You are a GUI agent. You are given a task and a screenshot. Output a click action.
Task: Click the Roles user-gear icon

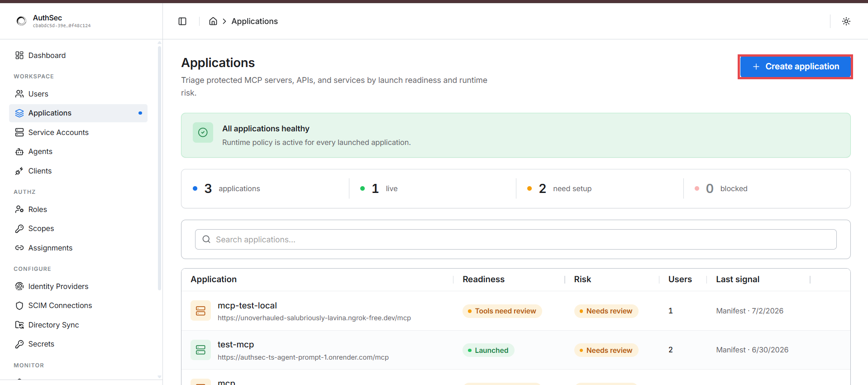(x=19, y=209)
